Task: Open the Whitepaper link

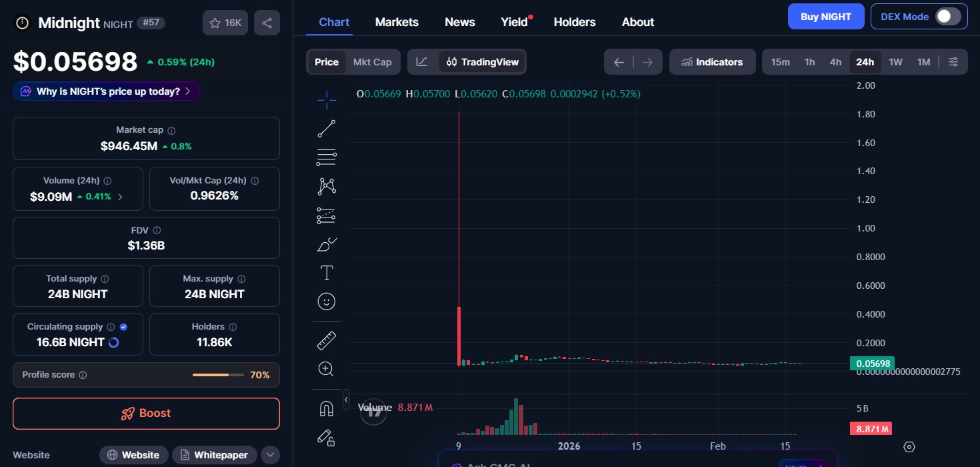Action: (214, 455)
